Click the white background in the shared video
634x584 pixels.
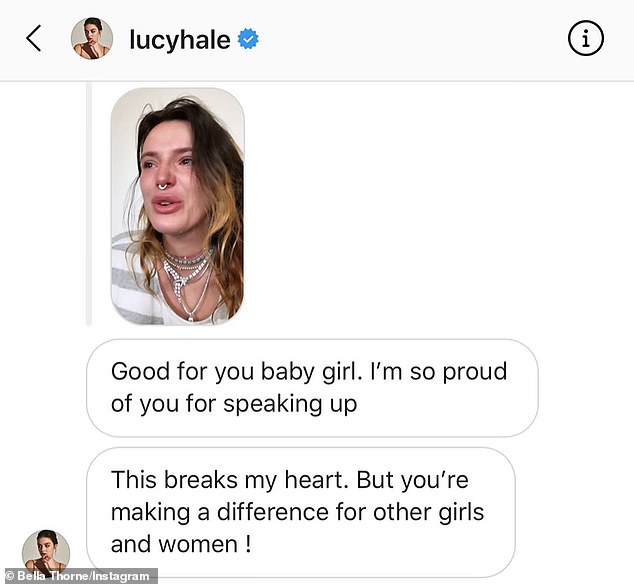(x=128, y=130)
